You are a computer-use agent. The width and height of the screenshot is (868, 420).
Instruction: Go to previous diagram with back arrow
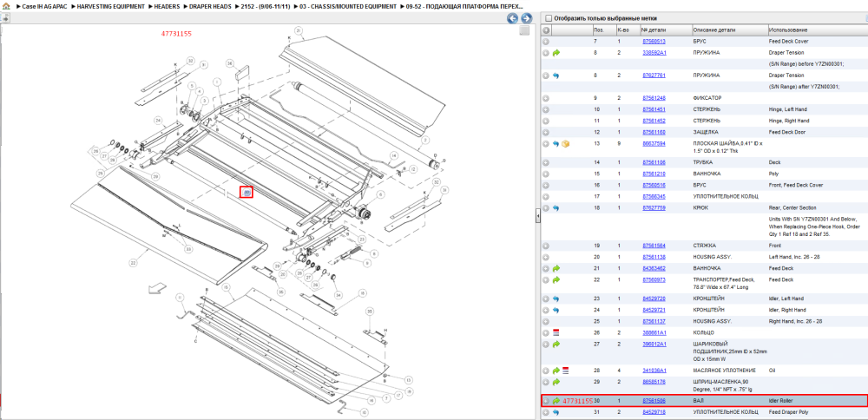[x=513, y=18]
